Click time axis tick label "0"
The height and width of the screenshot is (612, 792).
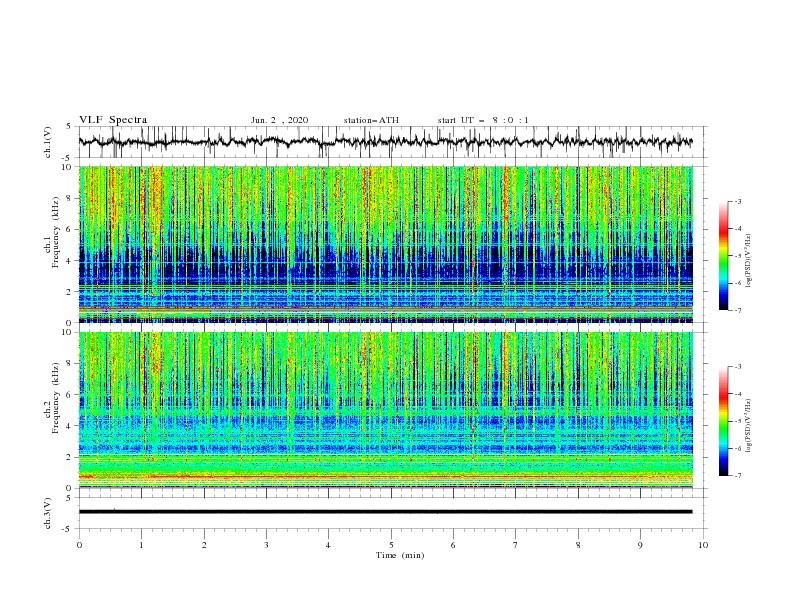(79, 545)
